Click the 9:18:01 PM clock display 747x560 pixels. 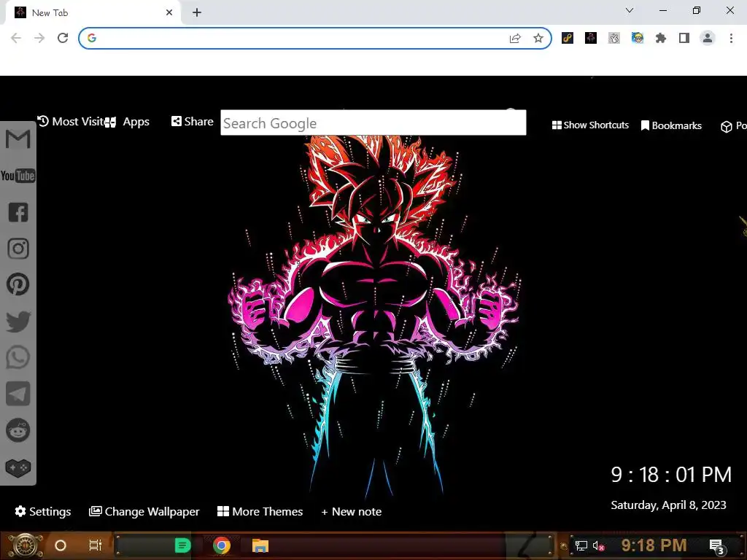671,475
